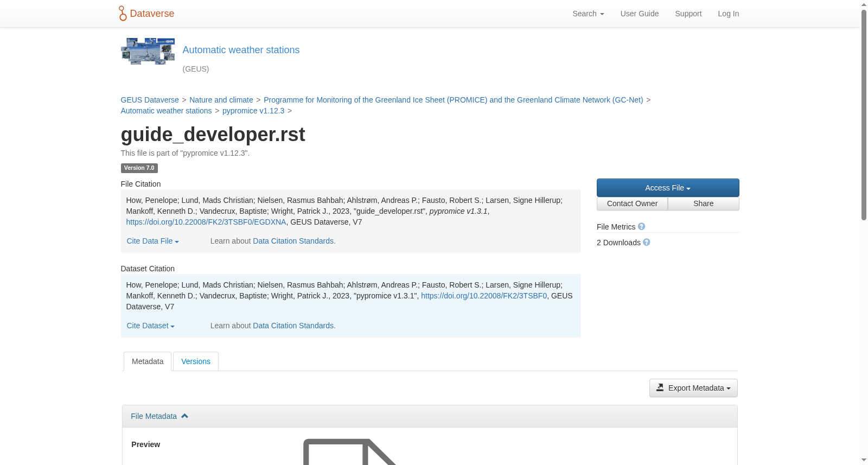The height and width of the screenshot is (465, 868).
Task: Click the Version 7.0 badge
Action: coord(139,168)
